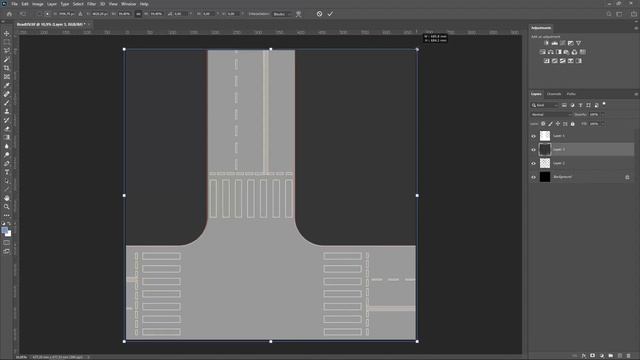This screenshot has height=360, width=640.
Task: Toggle lock position for layer
Action: pos(558,124)
